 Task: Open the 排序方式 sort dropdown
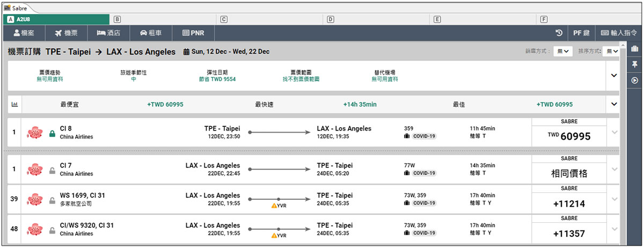pos(611,51)
